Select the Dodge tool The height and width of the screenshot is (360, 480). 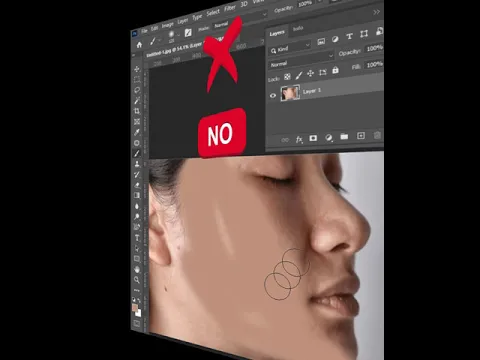[x=137, y=217]
